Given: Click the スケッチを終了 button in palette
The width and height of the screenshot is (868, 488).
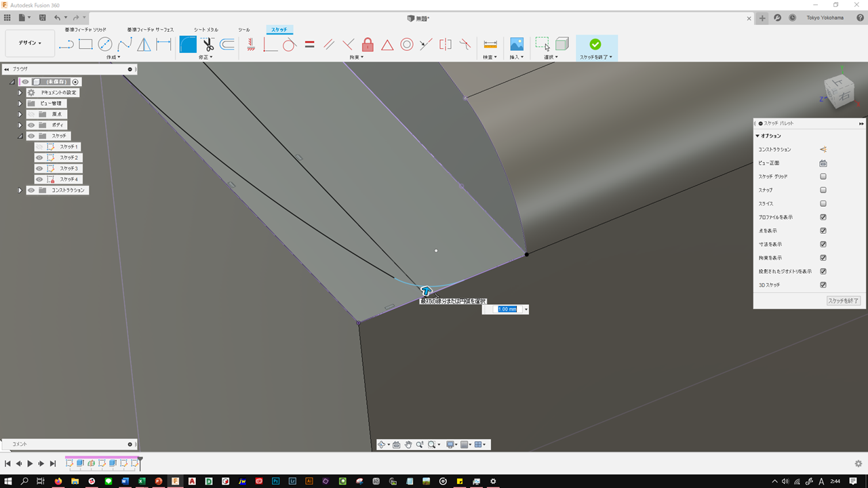Looking at the screenshot, I should pos(844,301).
